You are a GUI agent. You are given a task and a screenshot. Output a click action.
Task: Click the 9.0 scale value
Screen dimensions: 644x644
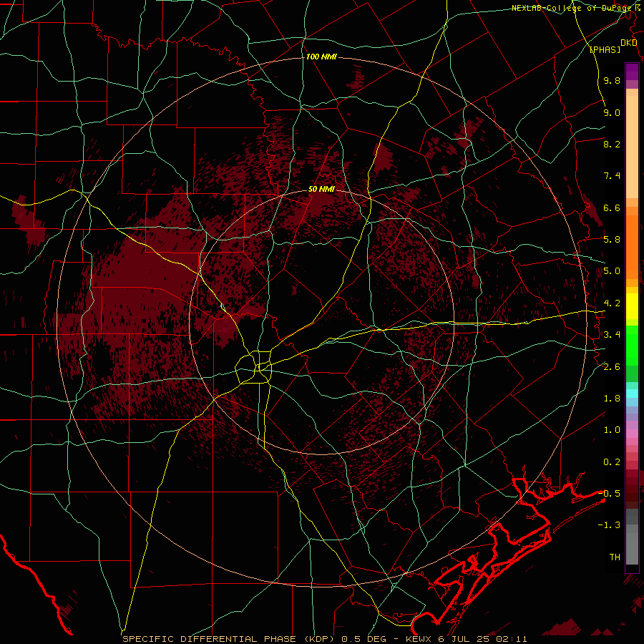click(612, 112)
